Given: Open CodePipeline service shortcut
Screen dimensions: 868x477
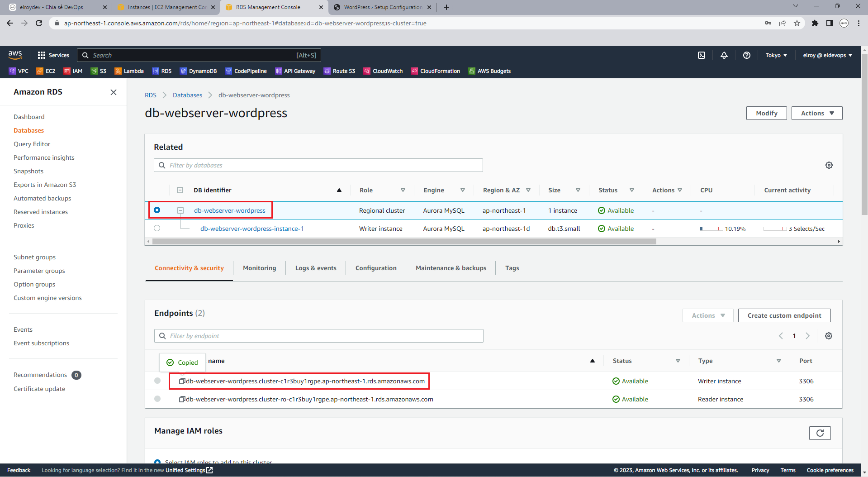Looking at the screenshot, I should (x=246, y=71).
